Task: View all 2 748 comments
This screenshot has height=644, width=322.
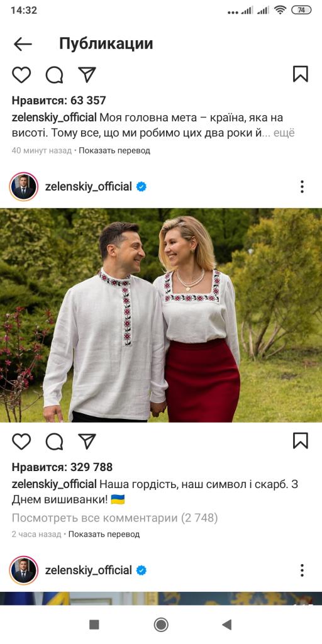Action: (x=114, y=518)
